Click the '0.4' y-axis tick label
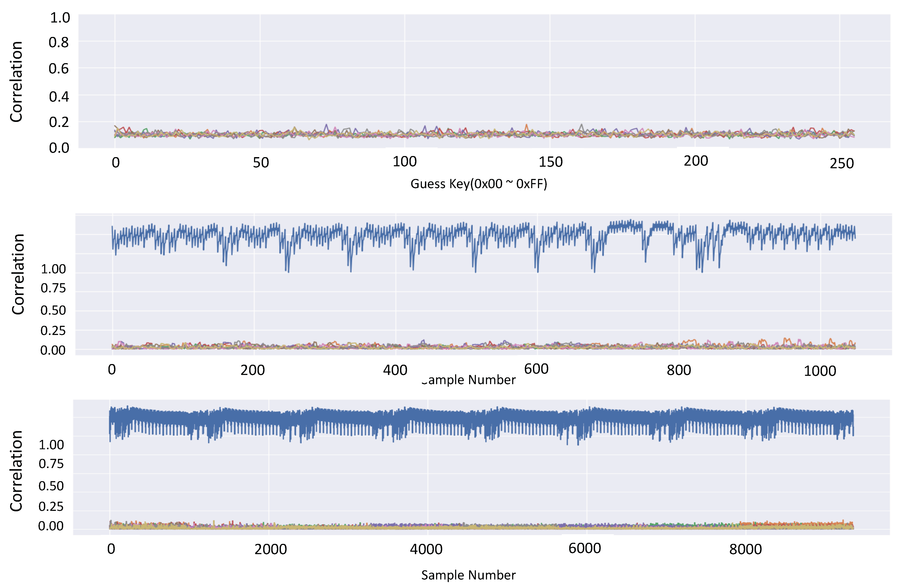Viewport: 903px width, 588px height. pyautogui.click(x=59, y=97)
